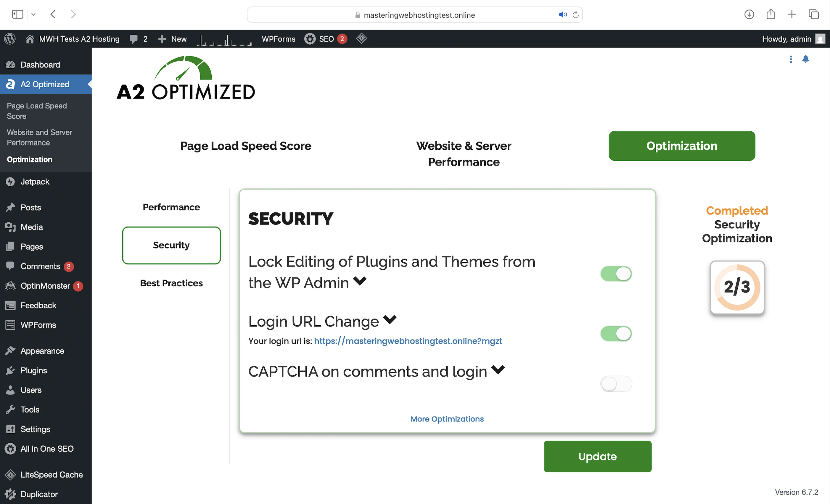The width and height of the screenshot is (830, 504).
Task: Click the Safari address bar
Action: 419,15
